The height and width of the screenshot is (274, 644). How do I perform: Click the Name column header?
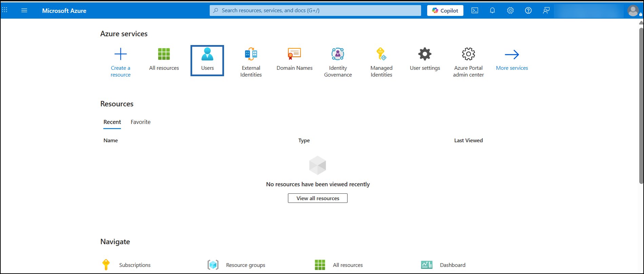[x=110, y=141]
